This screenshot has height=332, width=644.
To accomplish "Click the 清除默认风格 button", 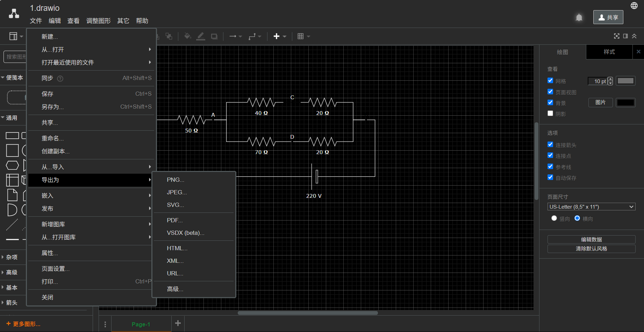I will pyautogui.click(x=591, y=249).
